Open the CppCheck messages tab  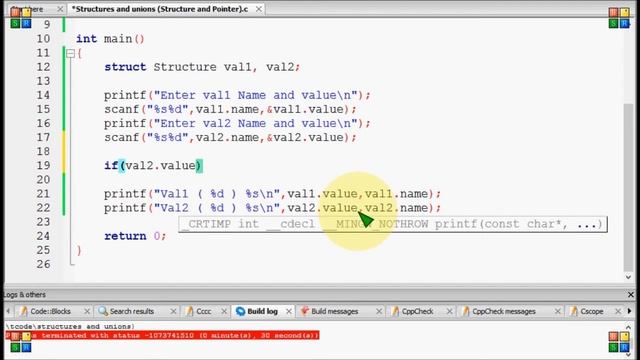click(x=504, y=311)
